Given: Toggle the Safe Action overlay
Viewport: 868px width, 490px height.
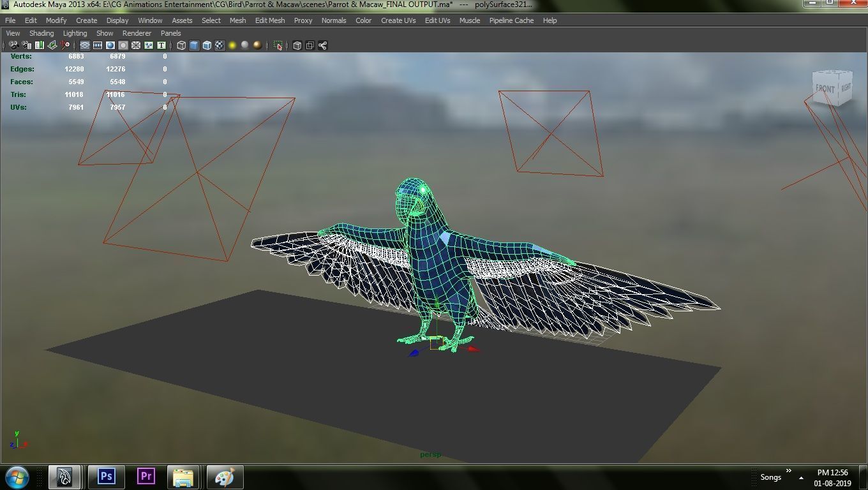Looking at the screenshot, I should (149, 45).
